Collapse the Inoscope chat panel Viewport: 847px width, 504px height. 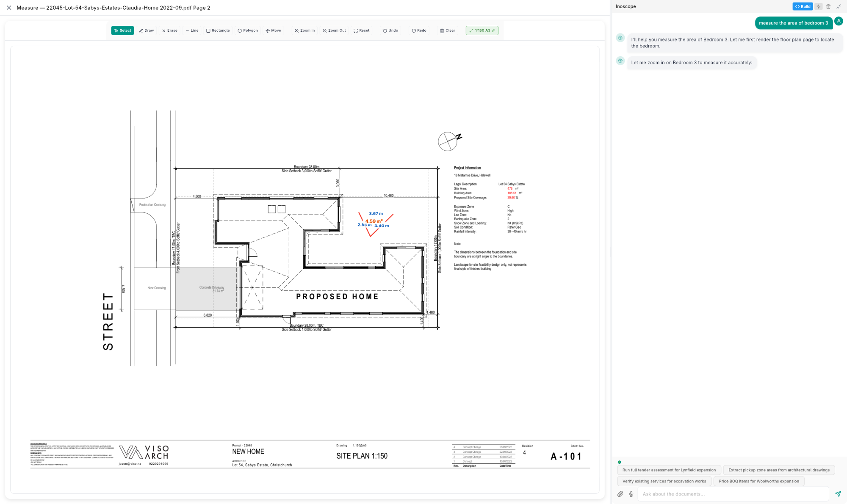[x=839, y=6]
